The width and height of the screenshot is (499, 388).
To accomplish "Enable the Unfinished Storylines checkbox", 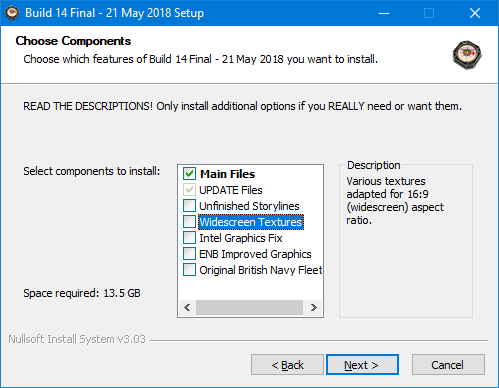I will [x=189, y=206].
